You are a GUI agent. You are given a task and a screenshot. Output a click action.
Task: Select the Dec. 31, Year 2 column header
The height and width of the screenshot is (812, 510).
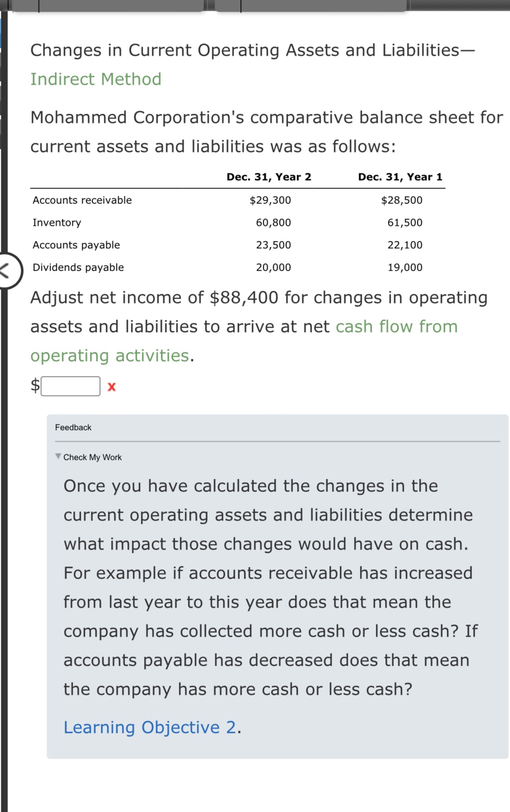click(x=269, y=177)
